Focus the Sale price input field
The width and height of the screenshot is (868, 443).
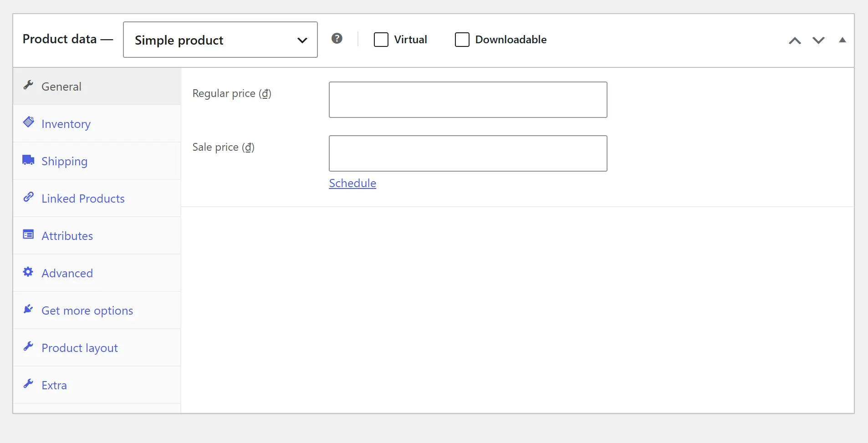(x=468, y=153)
